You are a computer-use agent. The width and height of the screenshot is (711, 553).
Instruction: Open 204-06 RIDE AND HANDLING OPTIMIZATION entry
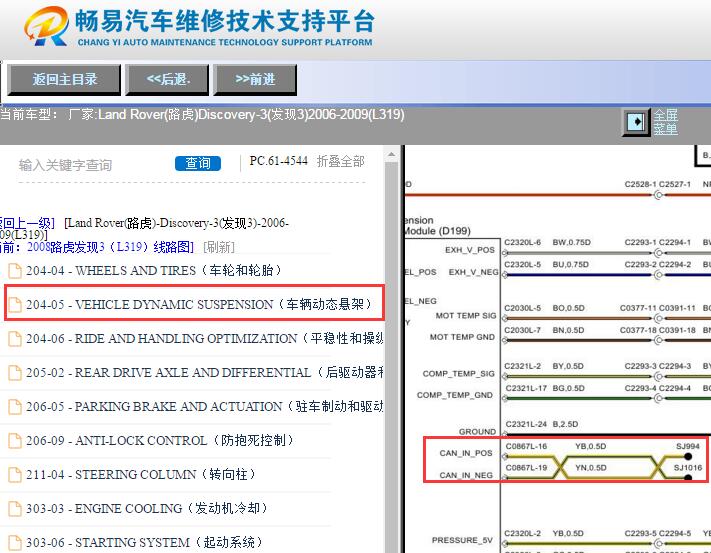point(204,339)
